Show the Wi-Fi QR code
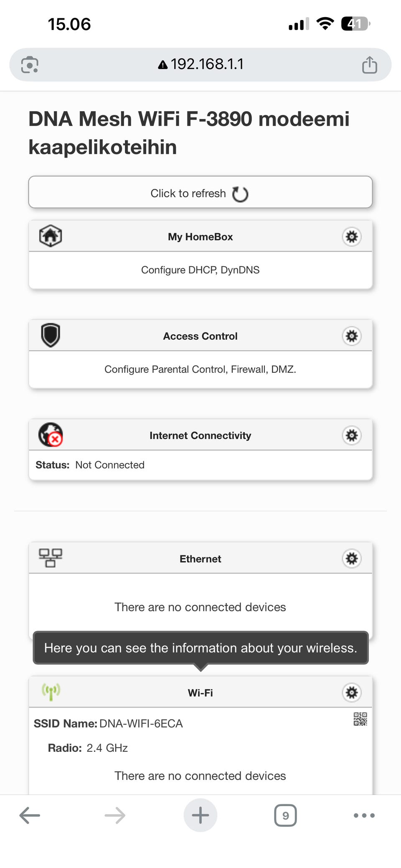Image resolution: width=401 pixels, height=868 pixels. (x=360, y=719)
